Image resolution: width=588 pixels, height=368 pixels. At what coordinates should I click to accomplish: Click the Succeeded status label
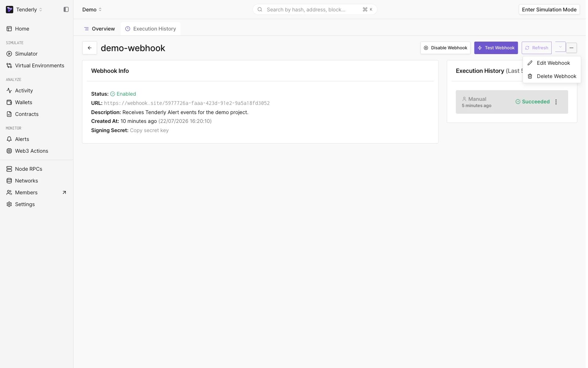(533, 102)
